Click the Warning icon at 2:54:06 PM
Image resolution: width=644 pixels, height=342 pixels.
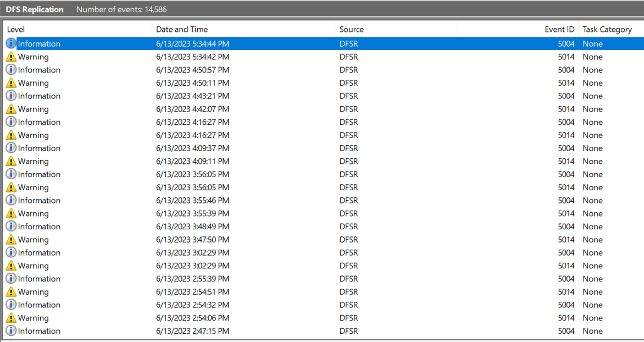tap(11, 318)
